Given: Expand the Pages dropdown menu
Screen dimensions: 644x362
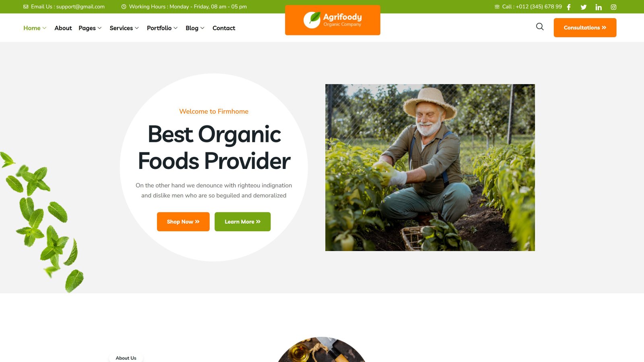Looking at the screenshot, I should (90, 28).
